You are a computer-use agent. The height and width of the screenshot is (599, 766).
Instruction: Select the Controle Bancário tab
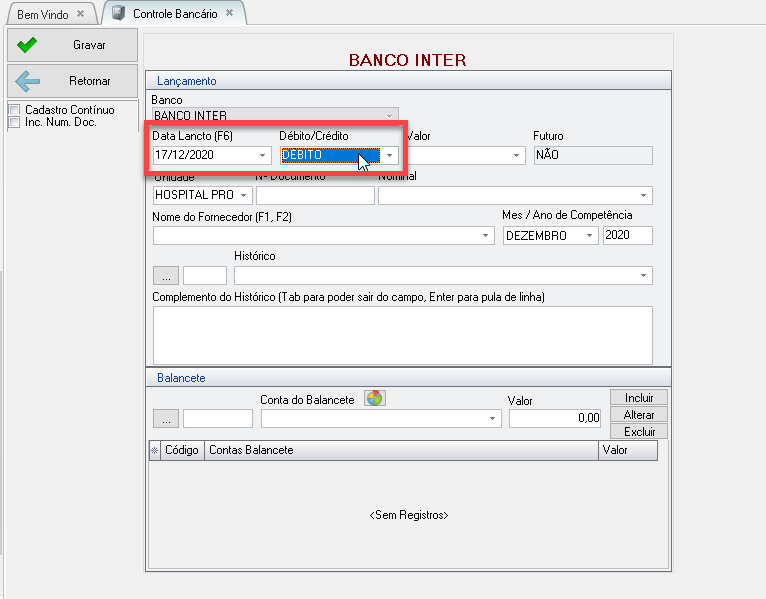(x=175, y=14)
